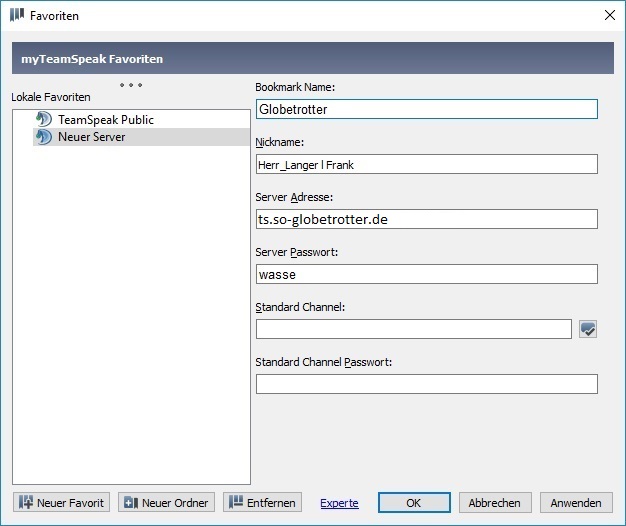The image size is (626, 526).
Task: Expand the myTeamSpeak Favoriten three-dot handle
Action: click(x=131, y=85)
